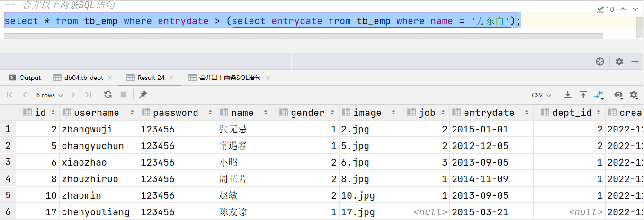Close the Result 24 tab
The height and width of the screenshot is (220, 644).
[x=171, y=78]
